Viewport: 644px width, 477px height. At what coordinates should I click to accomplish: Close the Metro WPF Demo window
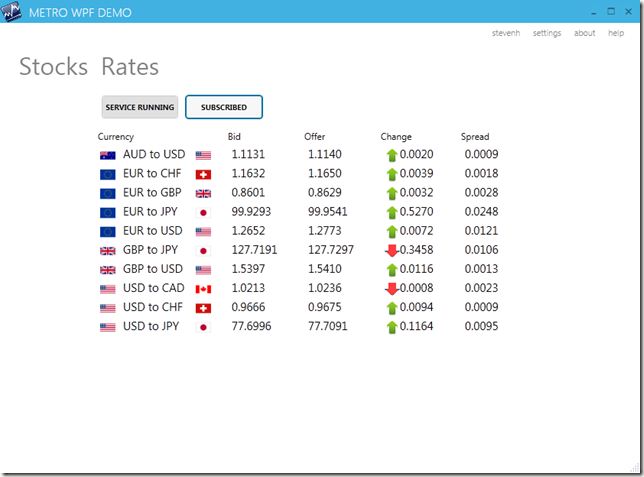tap(628, 12)
